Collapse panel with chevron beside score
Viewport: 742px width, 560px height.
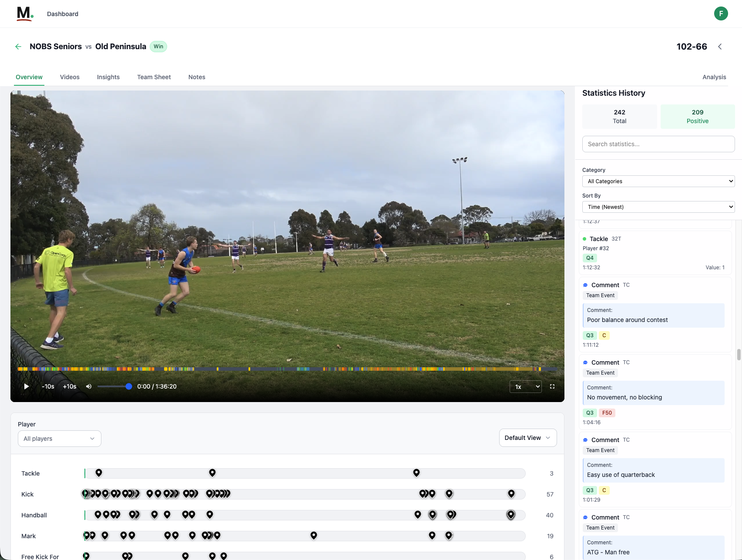(720, 47)
